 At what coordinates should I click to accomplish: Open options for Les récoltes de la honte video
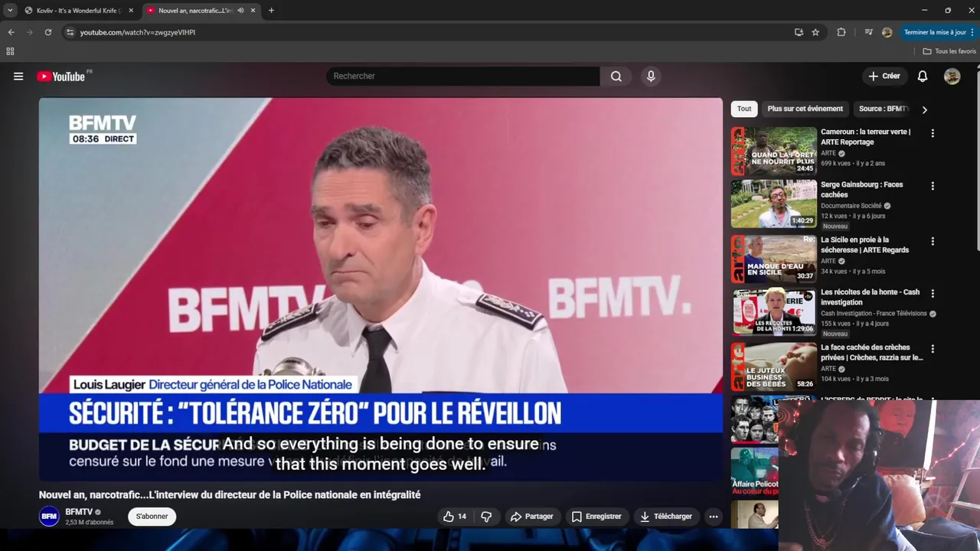[x=933, y=294]
